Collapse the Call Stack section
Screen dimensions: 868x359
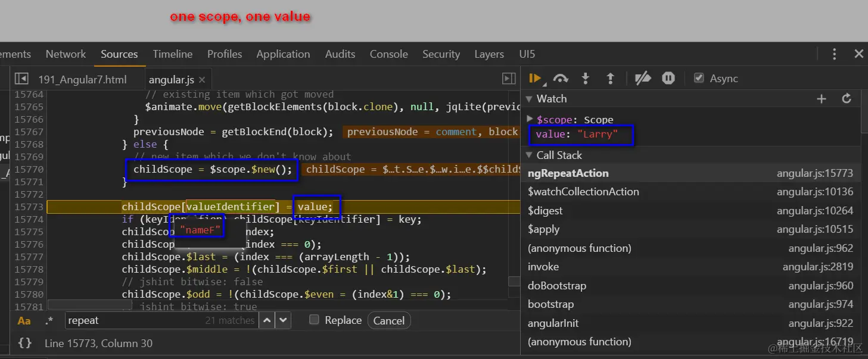[528, 155]
